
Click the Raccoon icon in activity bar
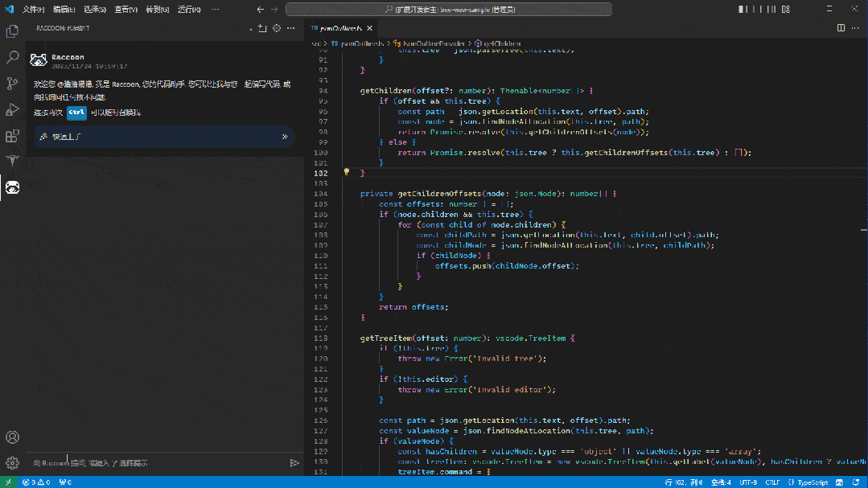coord(12,187)
